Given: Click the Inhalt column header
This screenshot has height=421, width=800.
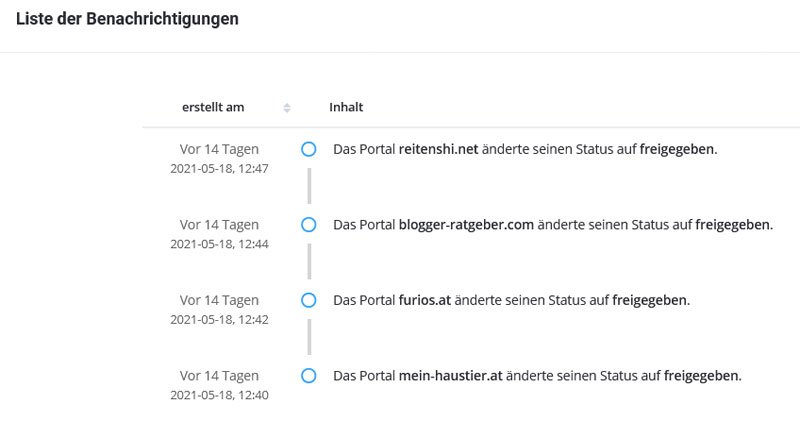Looking at the screenshot, I should [346, 107].
